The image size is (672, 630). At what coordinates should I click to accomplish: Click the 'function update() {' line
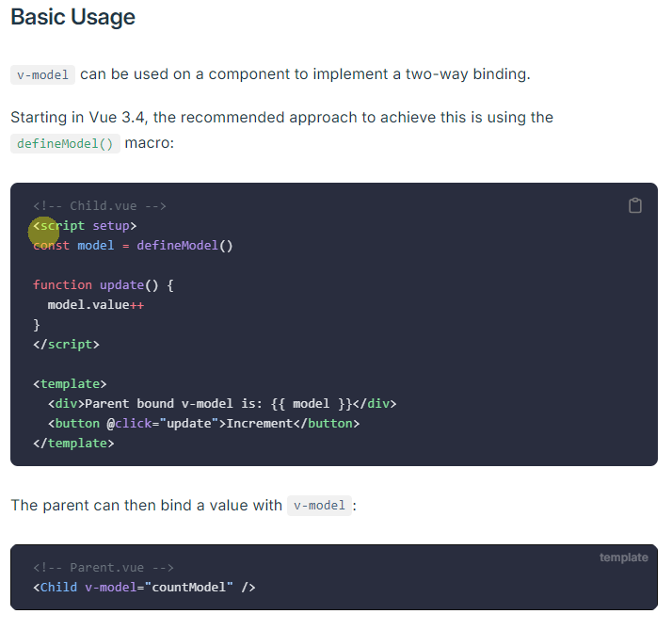[x=104, y=284]
